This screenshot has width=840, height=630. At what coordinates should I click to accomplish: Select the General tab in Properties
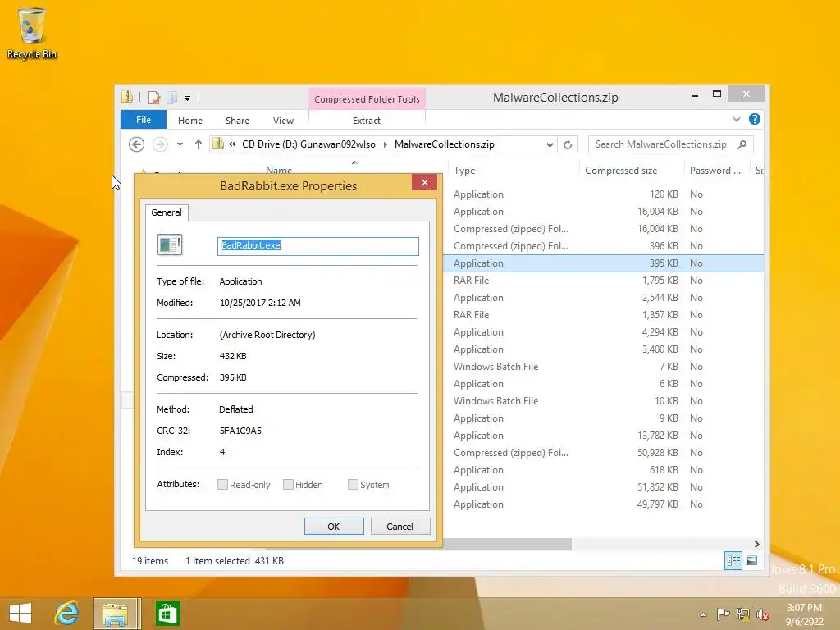pos(166,212)
